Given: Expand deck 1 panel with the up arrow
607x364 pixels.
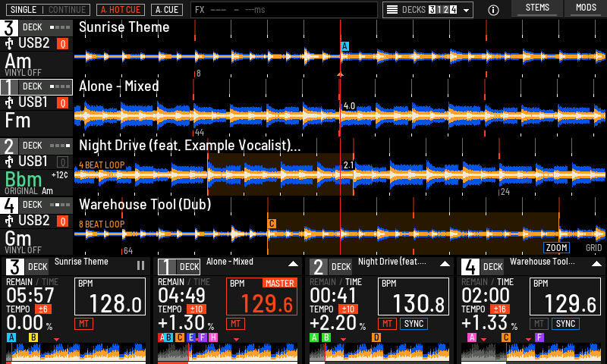Looking at the screenshot, I should click(x=293, y=264).
